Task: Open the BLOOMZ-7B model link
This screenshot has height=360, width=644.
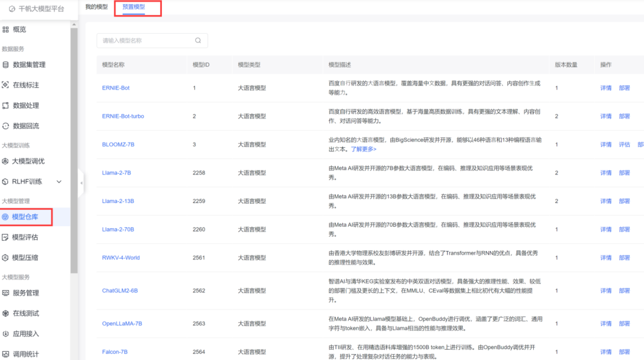Action: (118, 144)
